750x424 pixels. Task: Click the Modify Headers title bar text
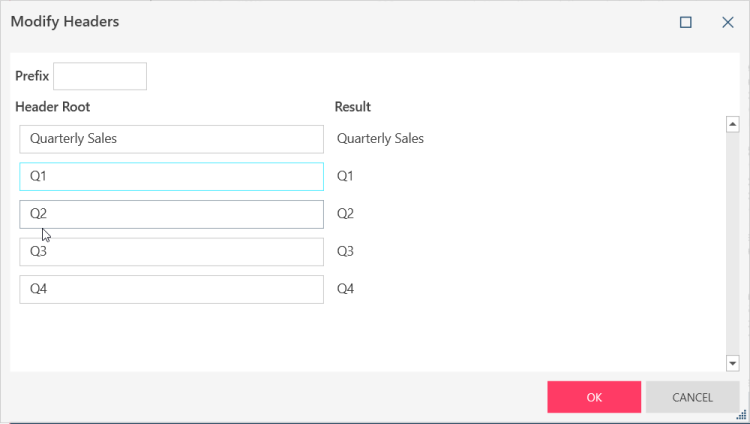pyautogui.click(x=64, y=21)
